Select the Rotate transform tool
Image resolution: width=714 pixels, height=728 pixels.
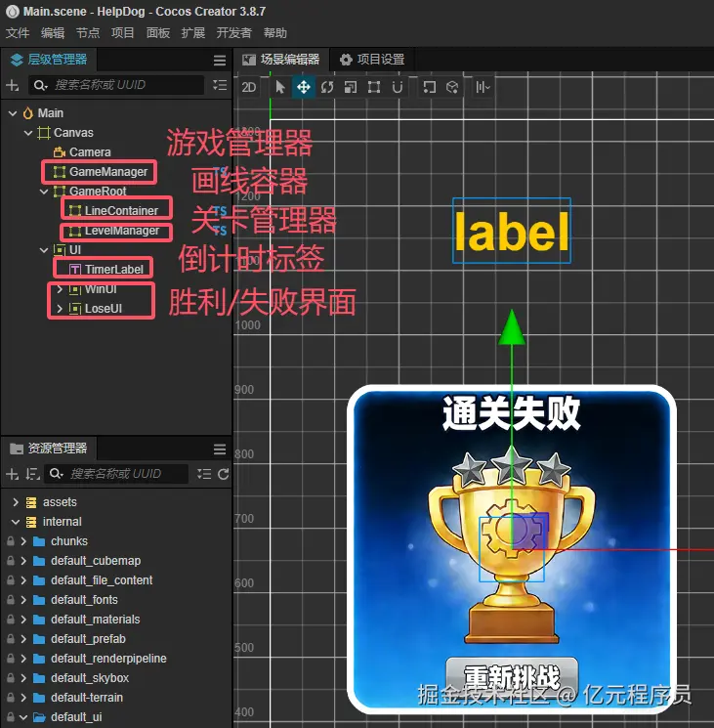327,87
